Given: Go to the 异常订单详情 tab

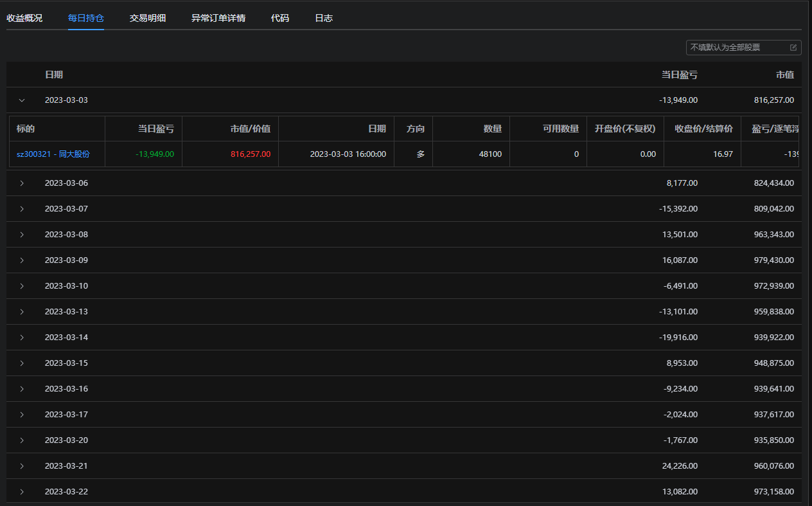Looking at the screenshot, I should click(218, 18).
